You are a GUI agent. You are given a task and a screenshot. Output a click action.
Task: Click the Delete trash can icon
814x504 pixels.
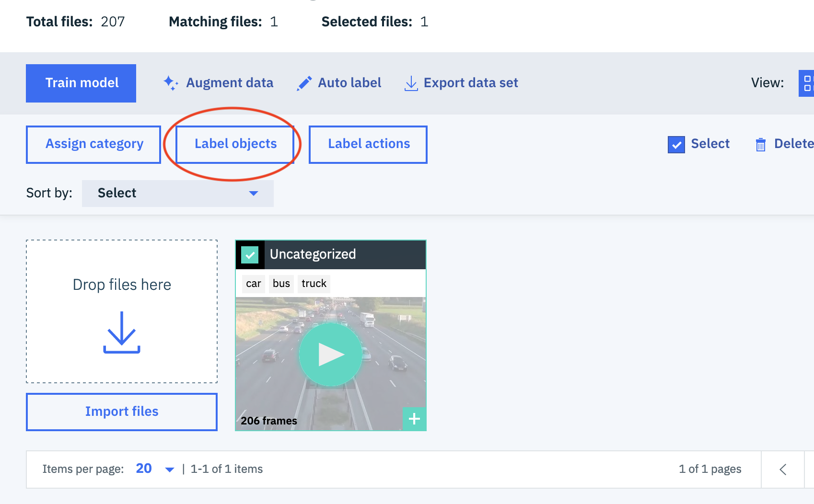click(x=760, y=144)
